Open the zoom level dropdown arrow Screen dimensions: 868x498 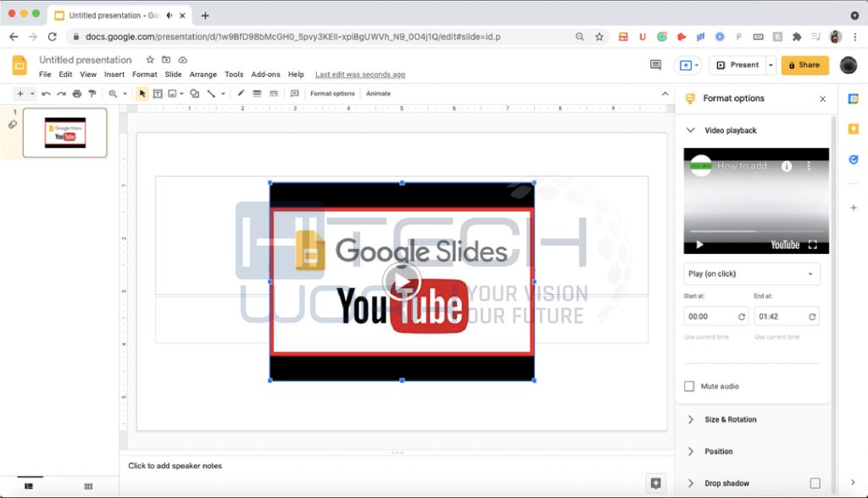(x=125, y=93)
